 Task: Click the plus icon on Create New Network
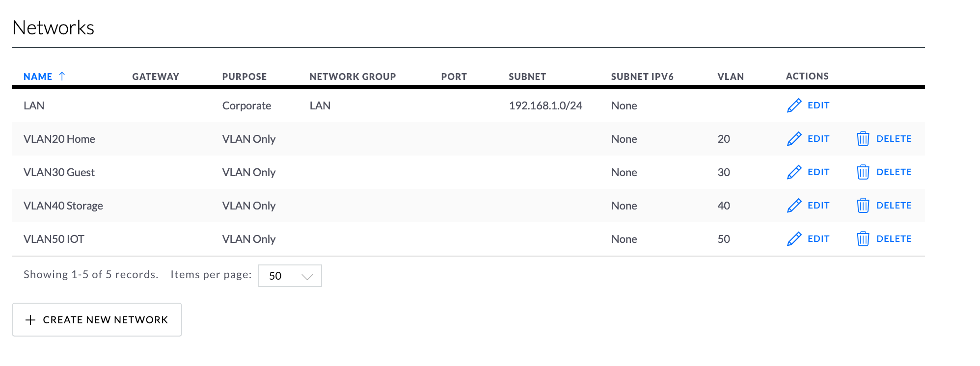click(x=30, y=320)
